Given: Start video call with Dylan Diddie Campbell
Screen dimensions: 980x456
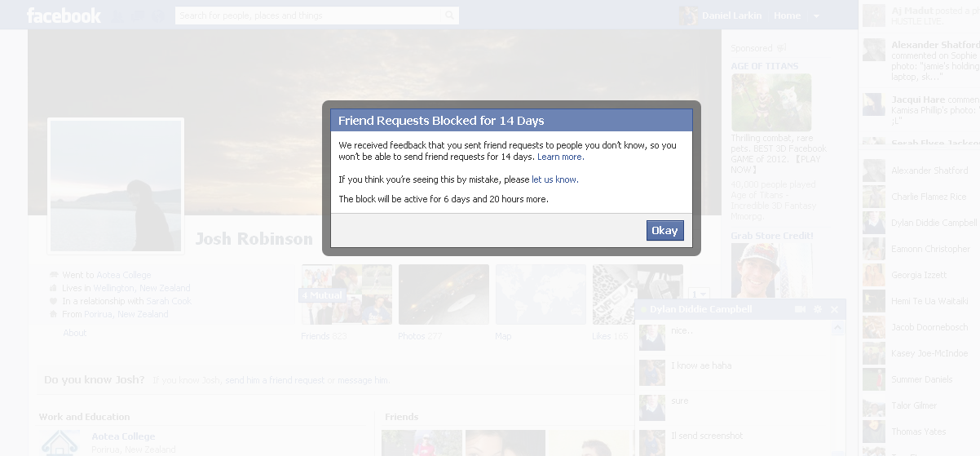Looking at the screenshot, I should tap(800, 309).
